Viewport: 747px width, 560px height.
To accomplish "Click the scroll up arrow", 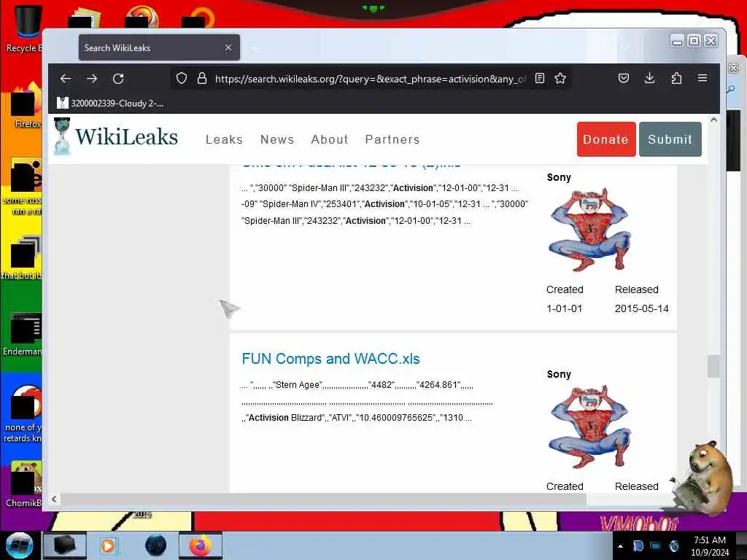I will 713,120.
